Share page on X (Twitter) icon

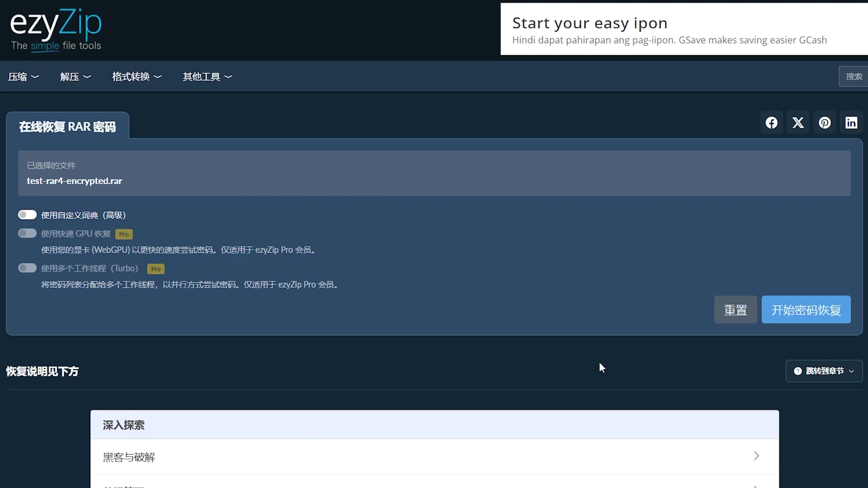pyautogui.click(x=798, y=123)
